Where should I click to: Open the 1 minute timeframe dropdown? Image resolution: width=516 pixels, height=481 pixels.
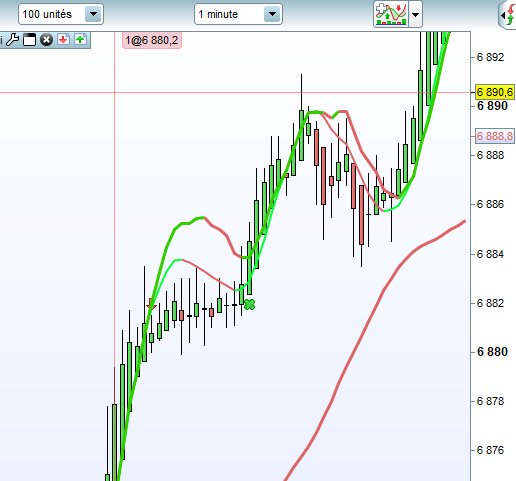238,14
